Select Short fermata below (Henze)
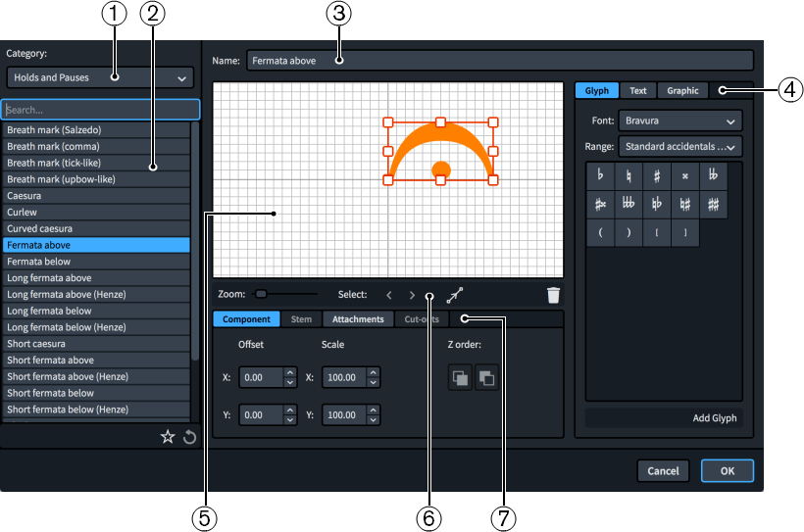Image resolution: width=804 pixels, height=532 pixels. [96, 410]
